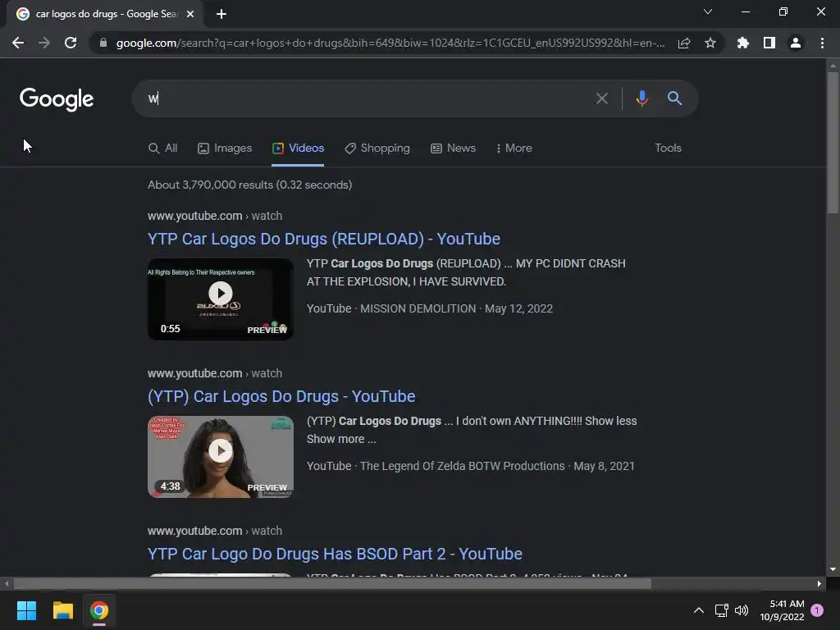
Task: Select the Videos results tab
Action: click(x=298, y=148)
